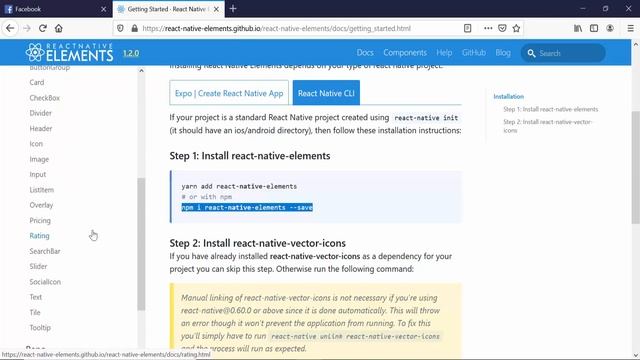Click the Step 2: Install react-native-vector-icons heading
This screenshot has height=360, width=640.
coord(258,243)
